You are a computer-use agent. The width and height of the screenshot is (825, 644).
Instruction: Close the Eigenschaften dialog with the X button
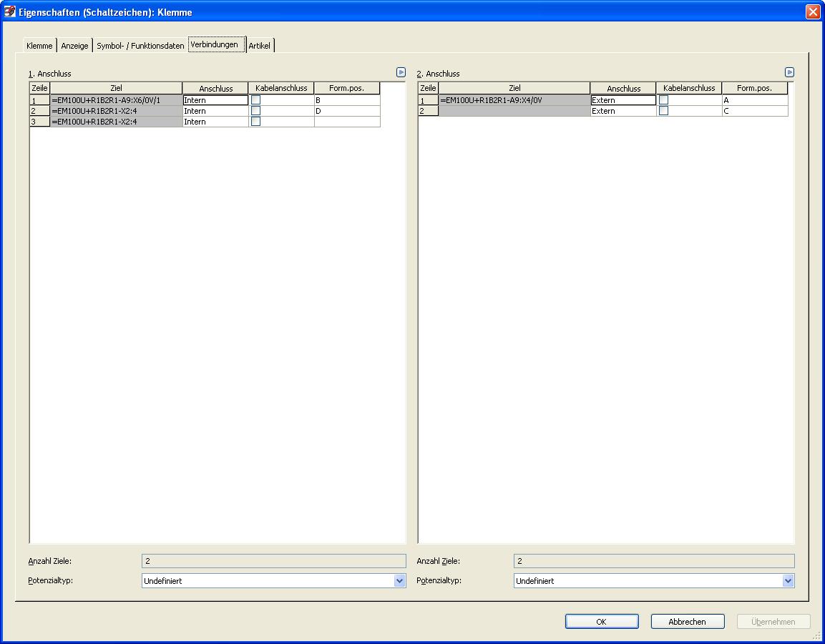[812, 11]
